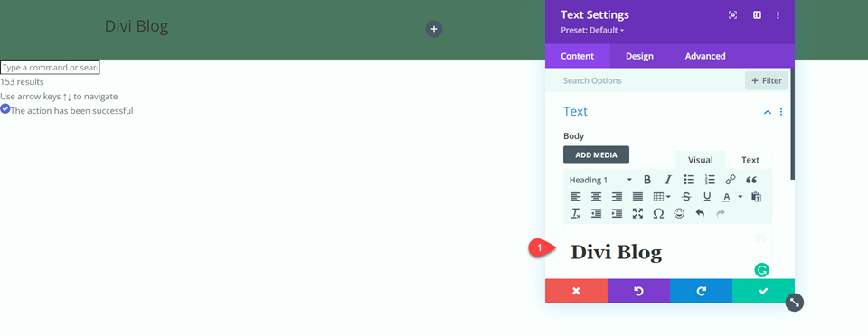This screenshot has height=336, width=868.
Task: Center align the text
Action: (x=596, y=197)
